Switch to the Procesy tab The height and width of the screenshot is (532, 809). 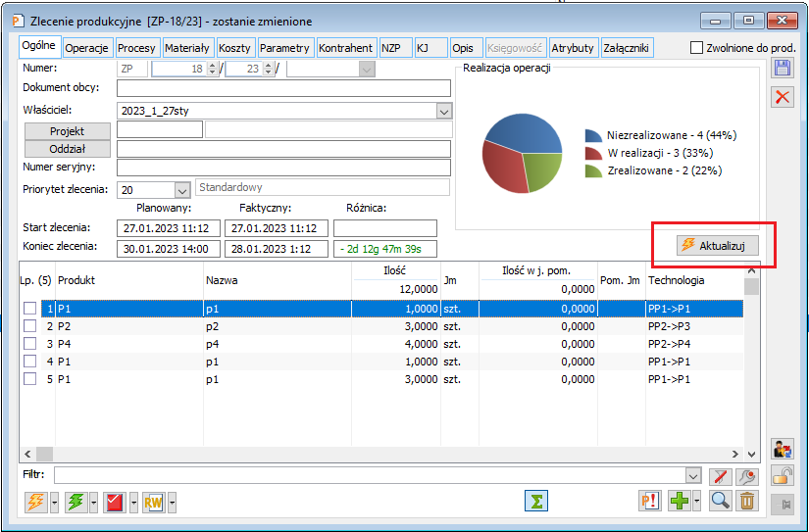tap(136, 48)
